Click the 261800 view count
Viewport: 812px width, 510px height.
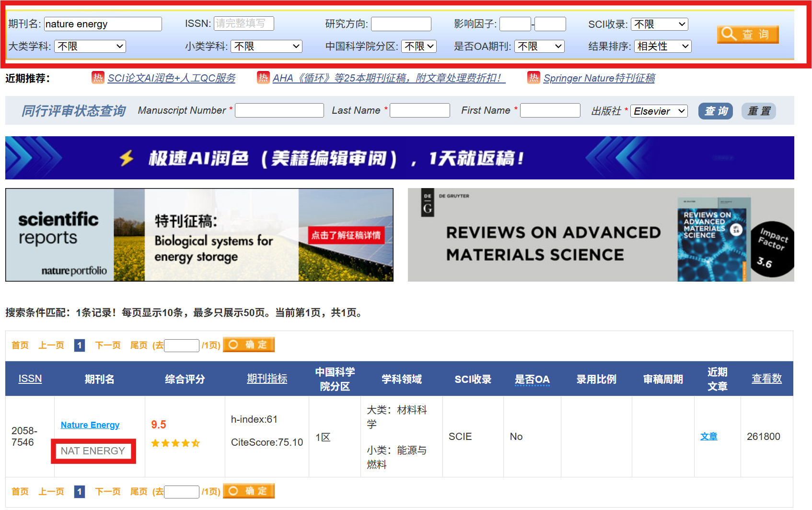pos(764,437)
